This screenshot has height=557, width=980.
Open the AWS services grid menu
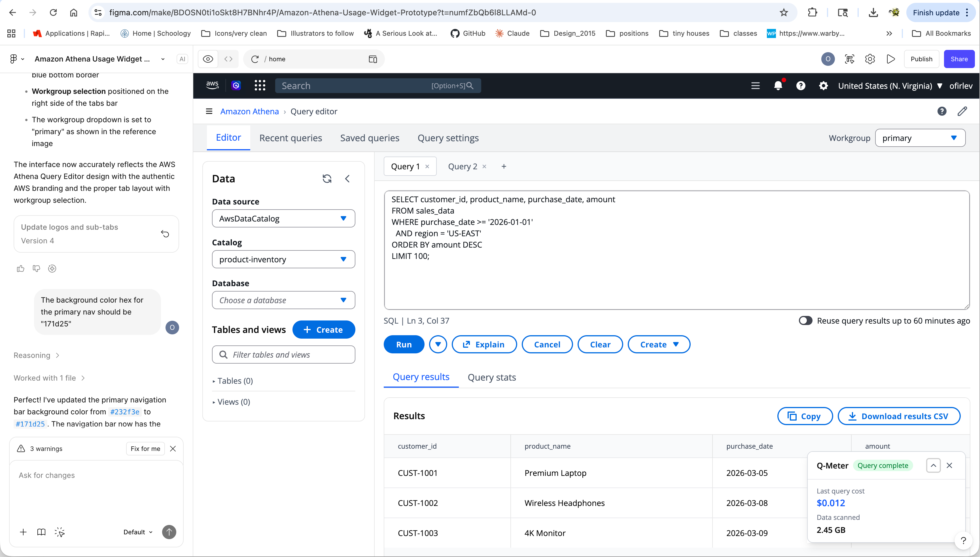[260, 85]
